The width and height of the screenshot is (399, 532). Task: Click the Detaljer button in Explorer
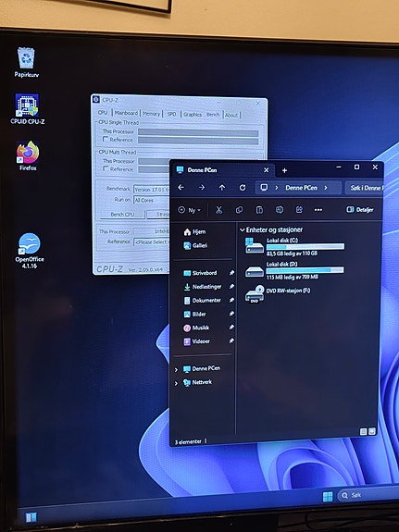[x=360, y=210]
